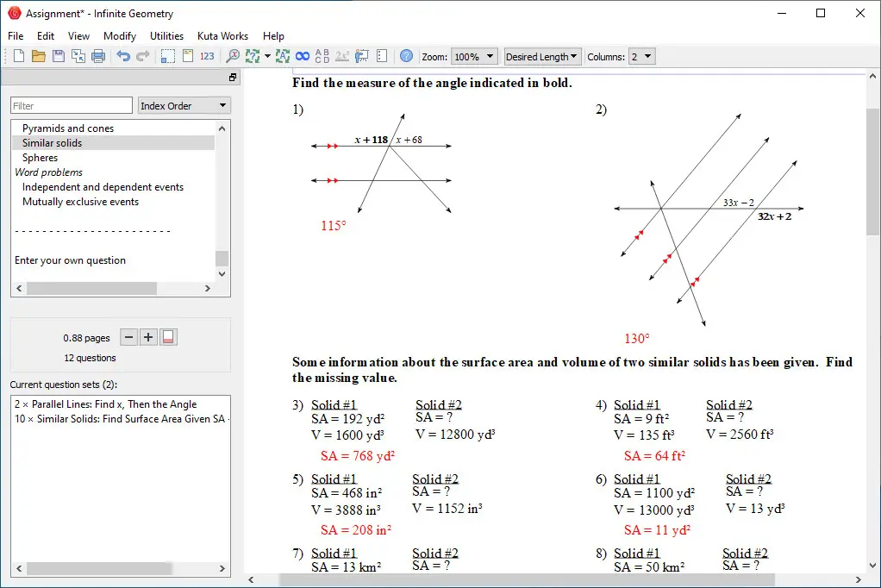Click the undock panel icon
This screenshot has height=588, width=881.
click(x=233, y=78)
